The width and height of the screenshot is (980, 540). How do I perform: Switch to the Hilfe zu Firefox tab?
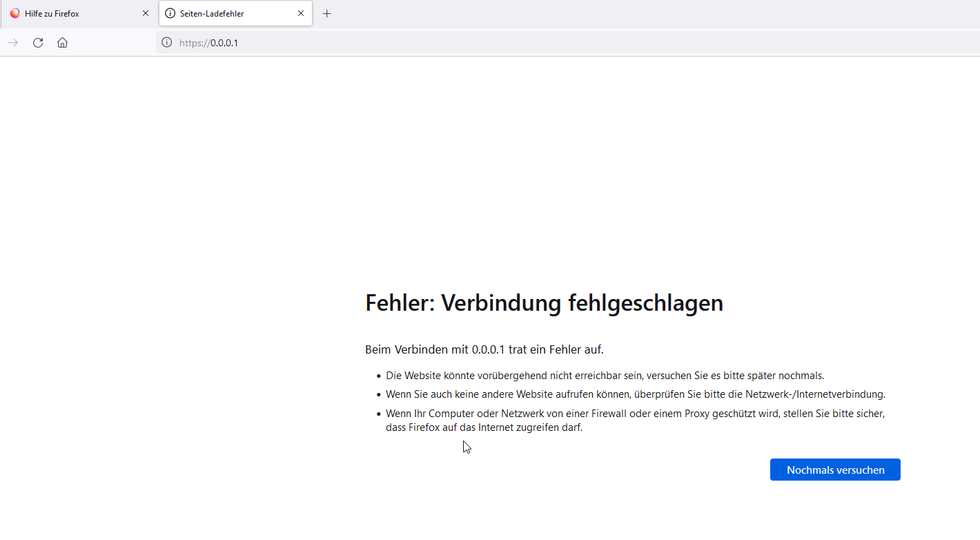tap(69, 13)
